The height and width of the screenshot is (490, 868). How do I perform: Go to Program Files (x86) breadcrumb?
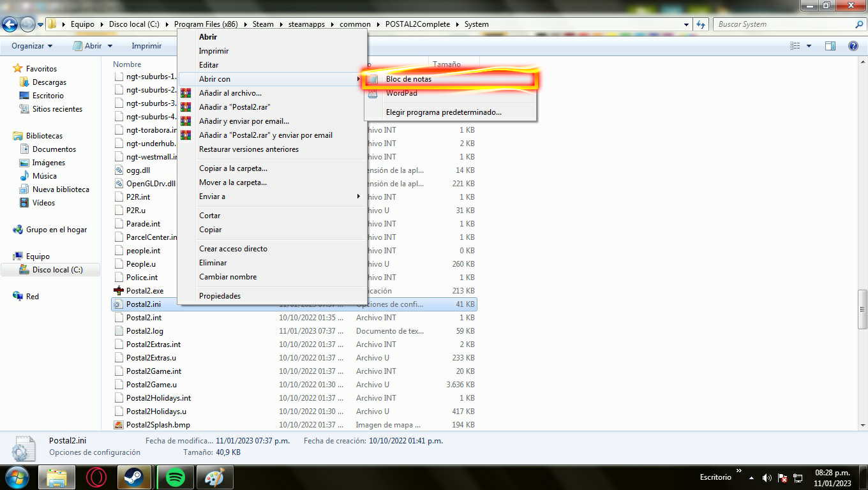(x=206, y=24)
